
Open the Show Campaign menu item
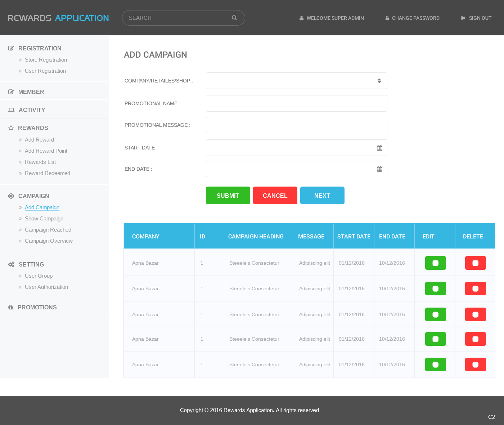(44, 219)
